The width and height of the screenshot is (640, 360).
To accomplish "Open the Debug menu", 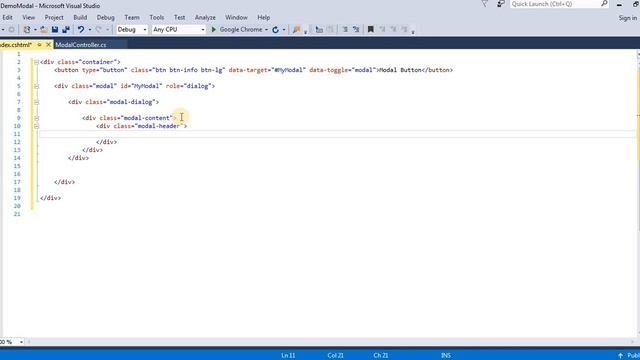I will [x=105, y=18].
